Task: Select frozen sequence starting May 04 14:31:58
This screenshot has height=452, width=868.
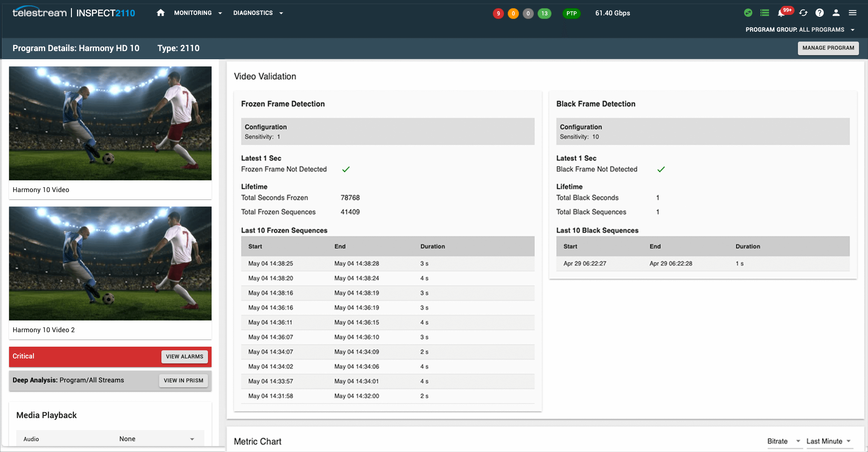Action: pos(387,396)
